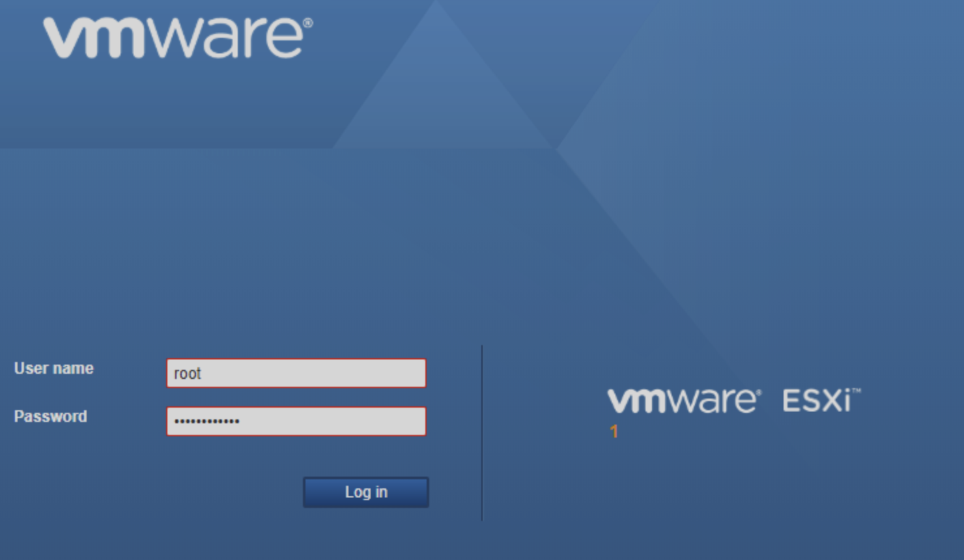Click the 'Password' label
Image resolution: width=964 pixels, height=560 pixels.
click(50, 416)
